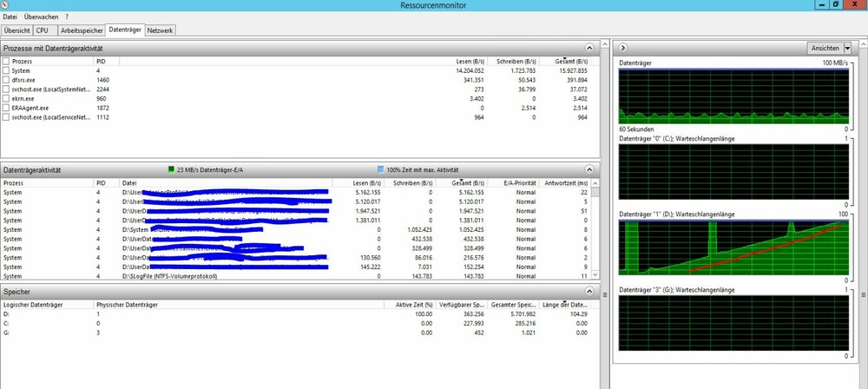This screenshot has height=389, width=868.
Task: Collapse the Datenträgeraktivität section
Action: pyautogui.click(x=590, y=169)
